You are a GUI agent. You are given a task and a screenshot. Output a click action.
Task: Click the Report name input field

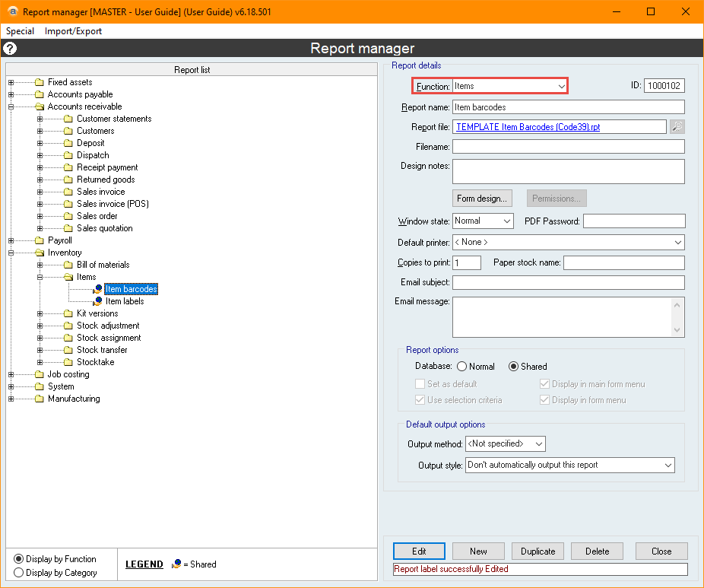[568, 107]
